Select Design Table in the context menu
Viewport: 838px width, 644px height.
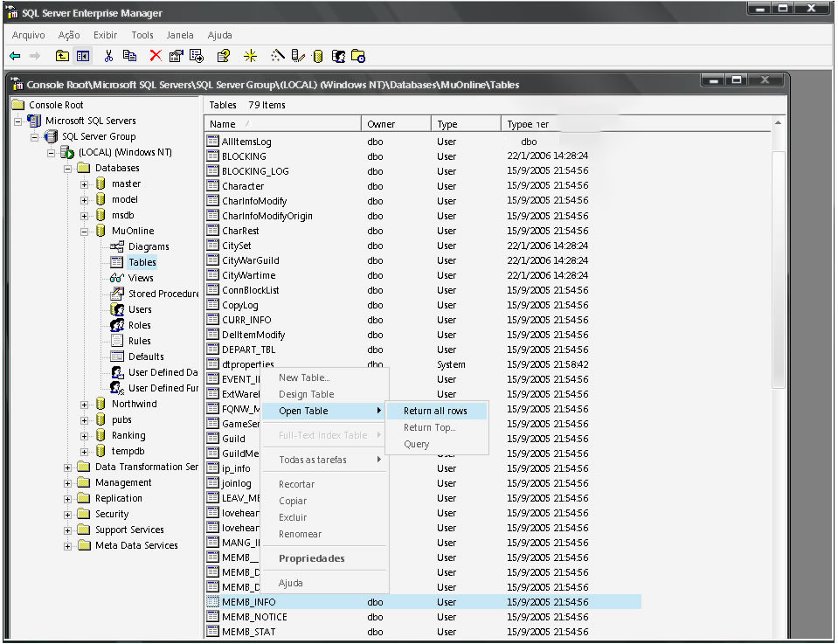[306, 394]
